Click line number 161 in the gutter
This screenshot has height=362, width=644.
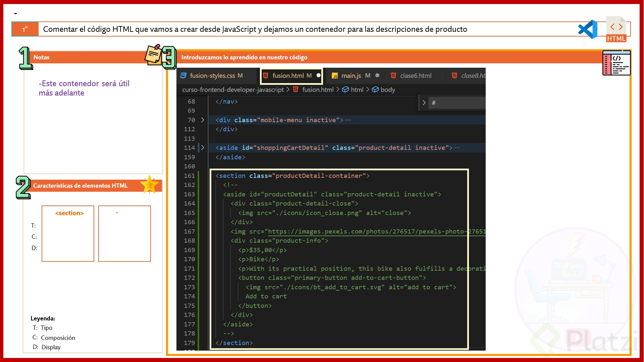189,176
